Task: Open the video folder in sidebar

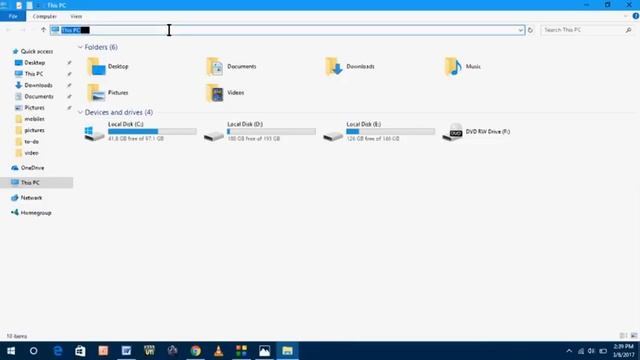Action: pos(31,153)
